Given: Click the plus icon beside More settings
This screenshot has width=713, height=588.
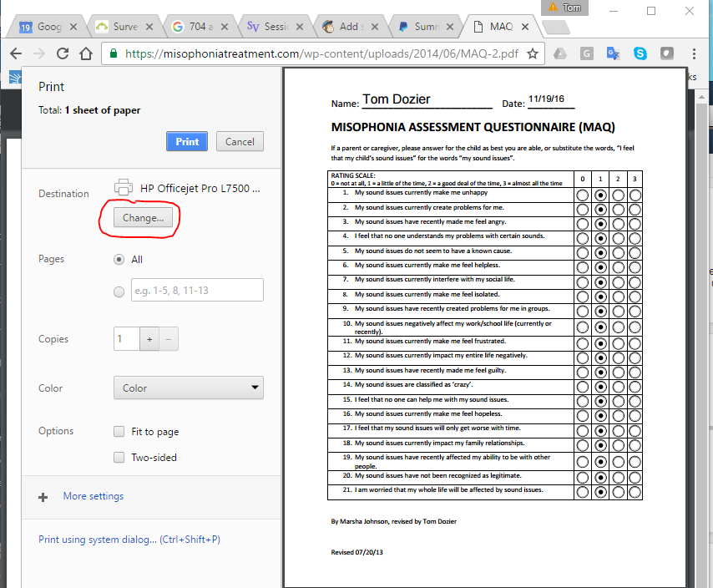Looking at the screenshot, I should (x=43, y=497).
